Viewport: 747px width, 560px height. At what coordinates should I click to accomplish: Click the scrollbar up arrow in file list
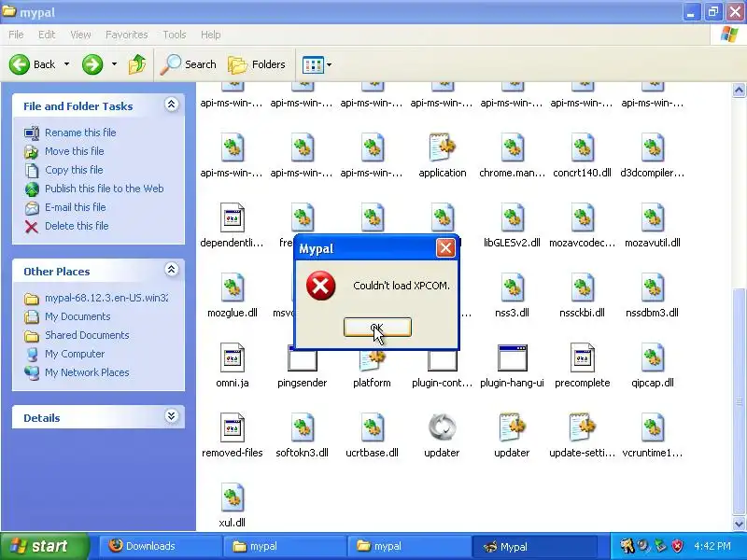[x=739, y=90]
